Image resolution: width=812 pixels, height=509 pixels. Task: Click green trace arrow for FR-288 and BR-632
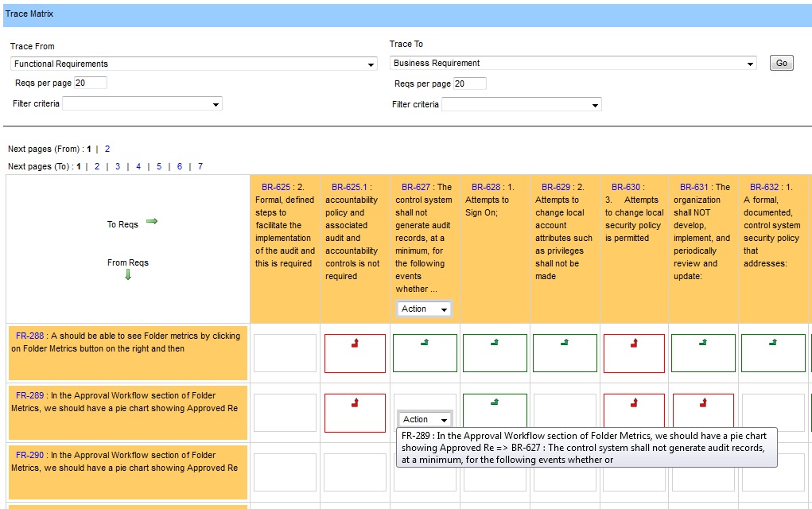click(x=773, y=342)
